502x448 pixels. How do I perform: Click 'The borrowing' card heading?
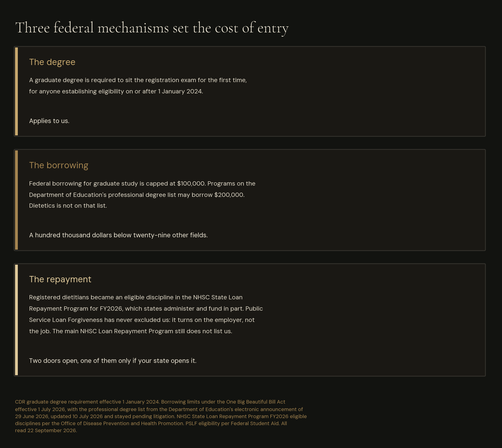point(59,165)
